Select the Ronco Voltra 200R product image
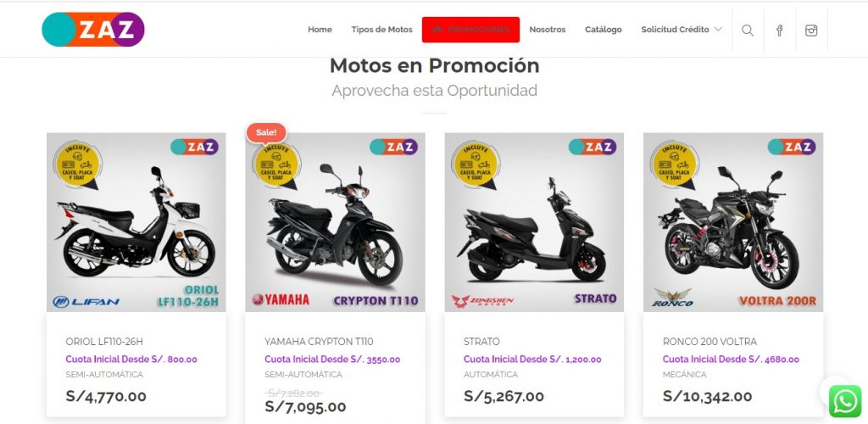Screen dimensions: 868x424 click(x=733, y=222)
